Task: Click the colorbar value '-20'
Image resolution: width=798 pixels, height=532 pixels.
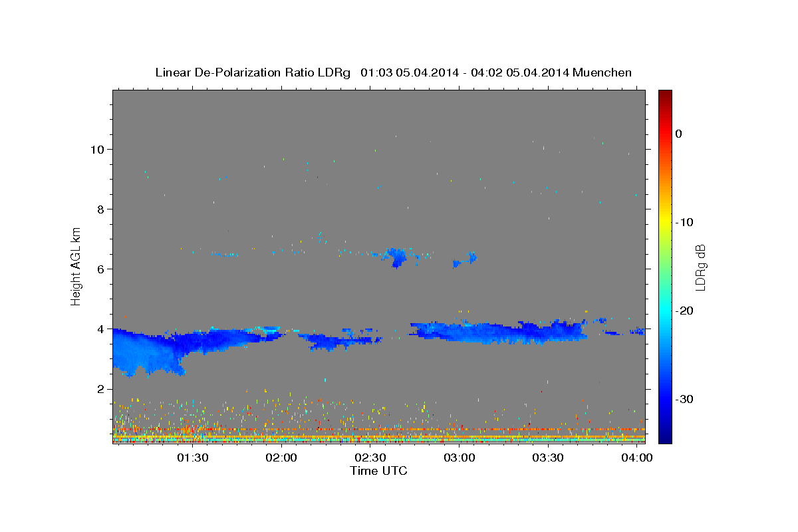Action: point(684,311)
